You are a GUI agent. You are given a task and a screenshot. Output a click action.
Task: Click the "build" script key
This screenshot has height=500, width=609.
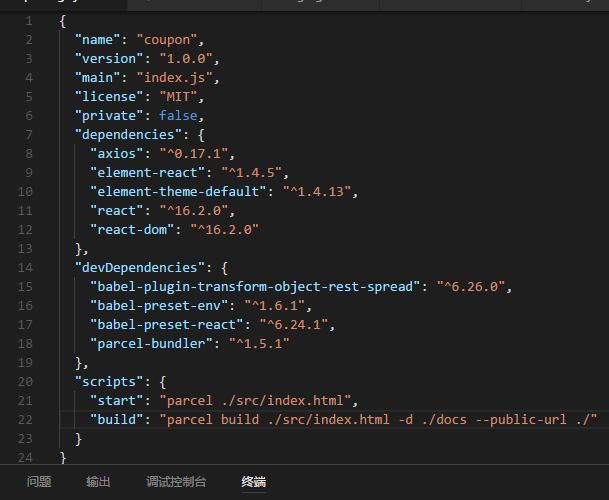(117, 420)
